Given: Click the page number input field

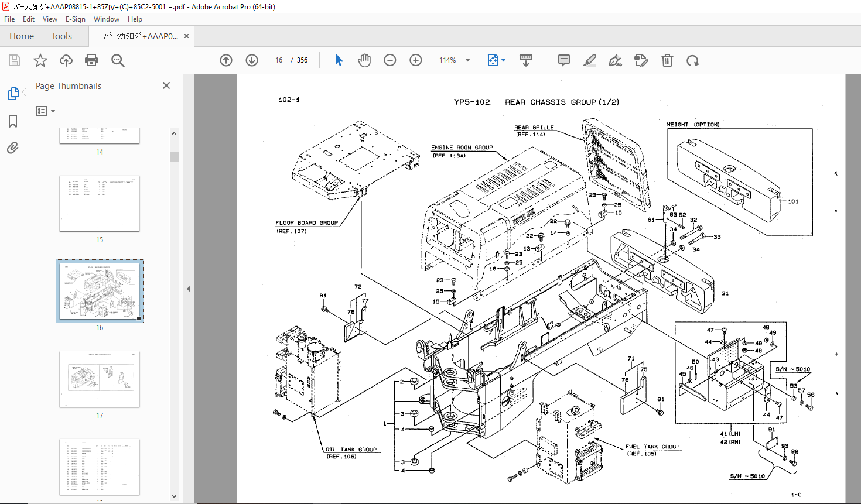Looking at the screenshot, I should [279, 60].
